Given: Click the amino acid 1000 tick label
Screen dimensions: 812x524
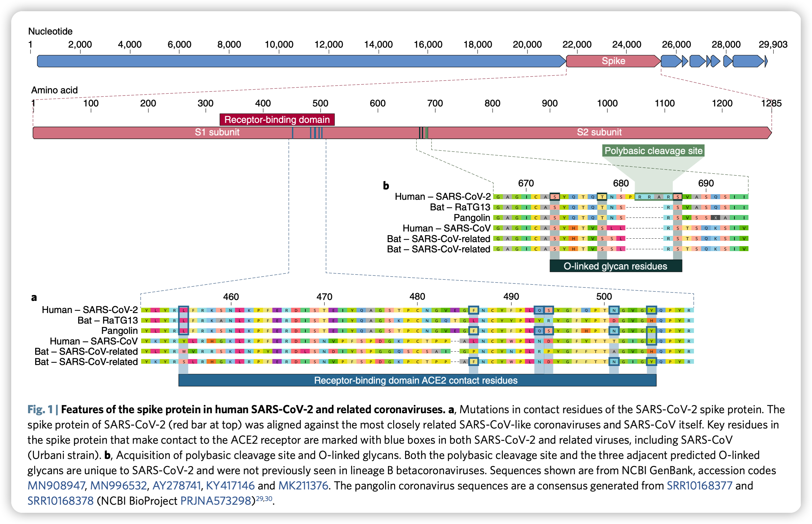Looking at the screenshot, I should pos(607,103).
